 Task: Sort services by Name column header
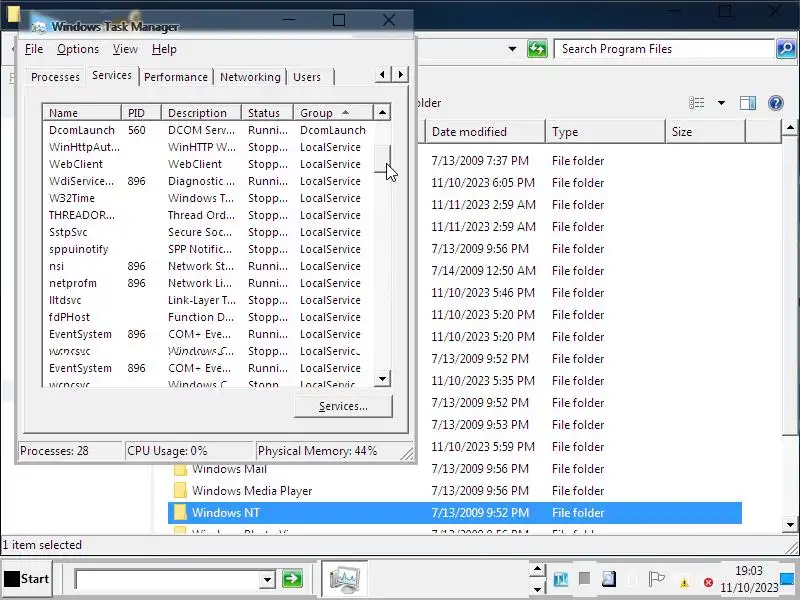point(82,113)
